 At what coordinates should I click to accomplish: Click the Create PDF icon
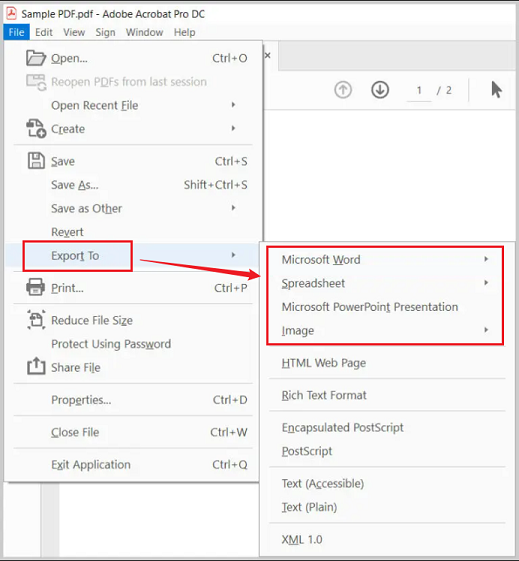36,129
